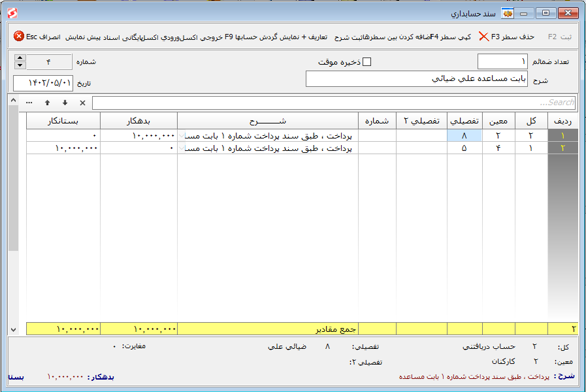This screenshot has width=586, height=392.
Task: Click the شرح description text field
Action: pyautogui.click(x=417, y=79)
